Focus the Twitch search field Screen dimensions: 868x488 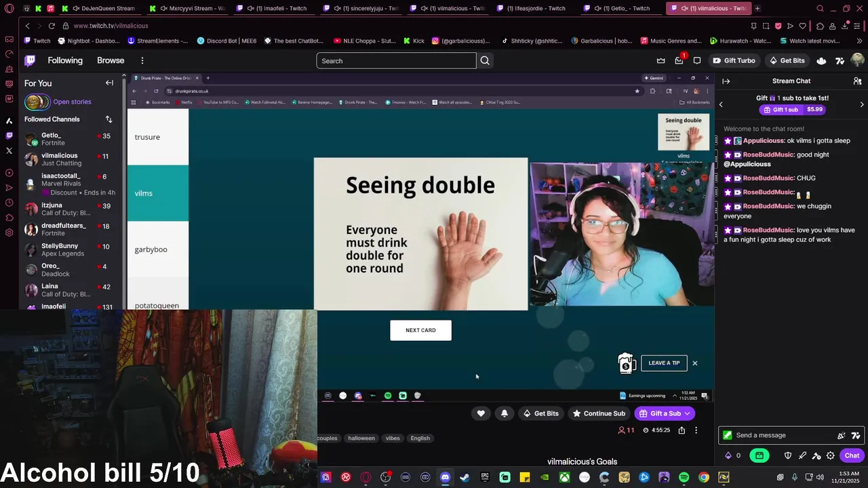pos(396,60)
